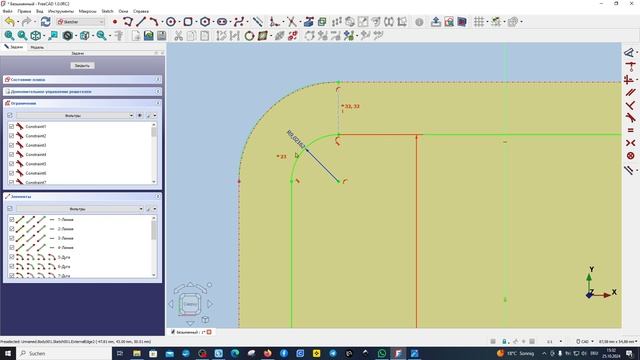This screenshot has height=360, width=640.
Task: Select the Block constraint icon
Action: [x=631, y=156]
